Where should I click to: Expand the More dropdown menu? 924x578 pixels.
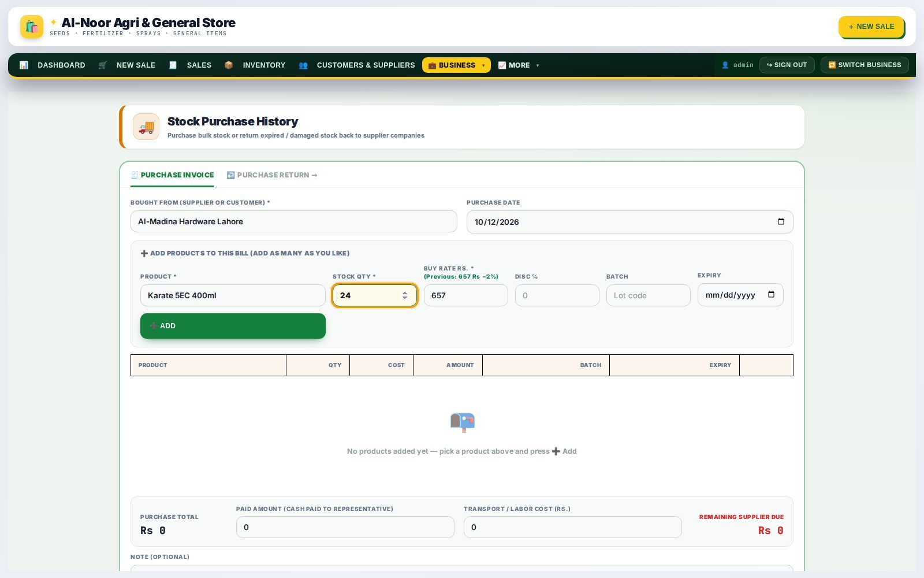point(519,65)
